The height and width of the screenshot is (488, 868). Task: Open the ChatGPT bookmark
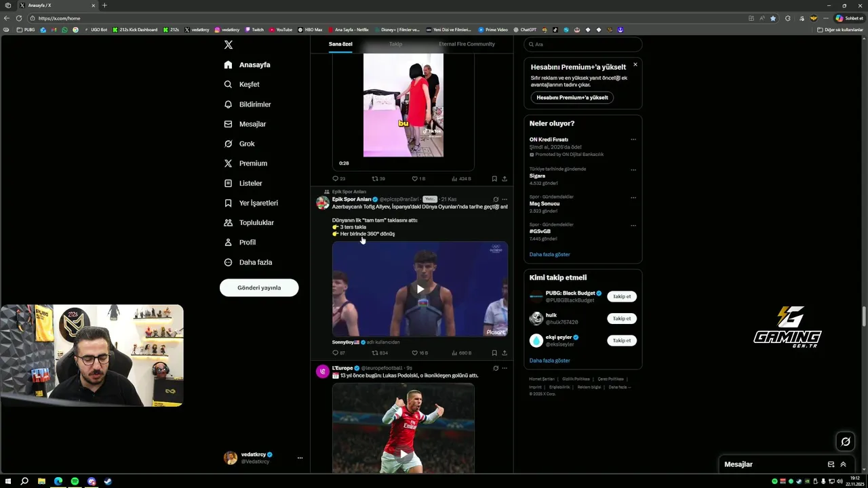(524, 30)
